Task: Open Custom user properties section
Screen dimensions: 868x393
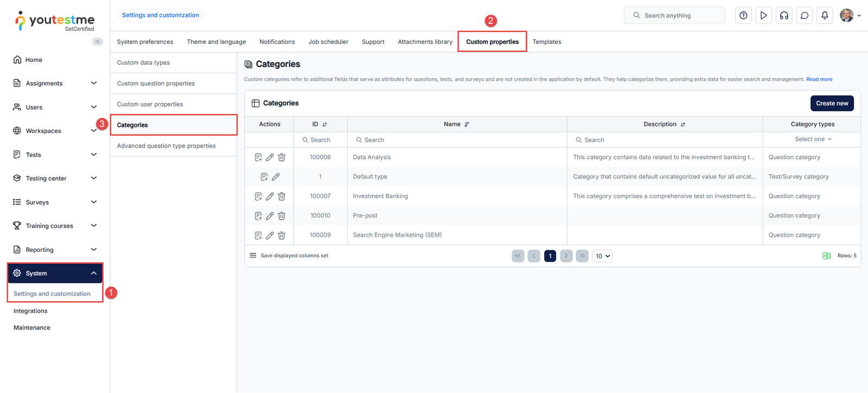Action: (x=150, y=104)
